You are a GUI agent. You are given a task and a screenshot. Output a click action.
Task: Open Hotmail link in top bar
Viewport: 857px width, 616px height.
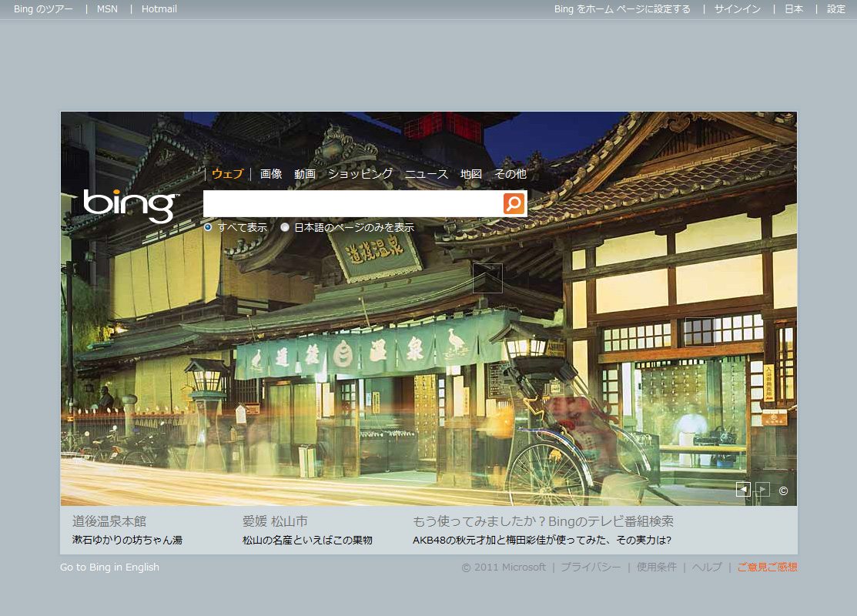[x=159, y=8]
